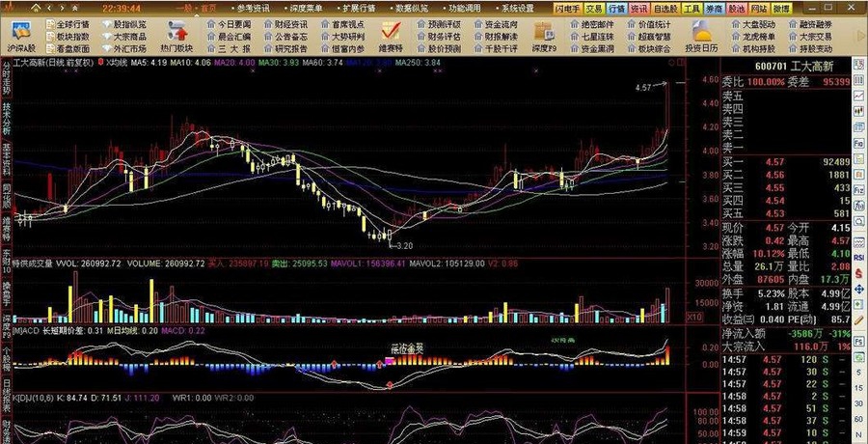Open 千股千评 stock reviews

[x=496, y=49]
